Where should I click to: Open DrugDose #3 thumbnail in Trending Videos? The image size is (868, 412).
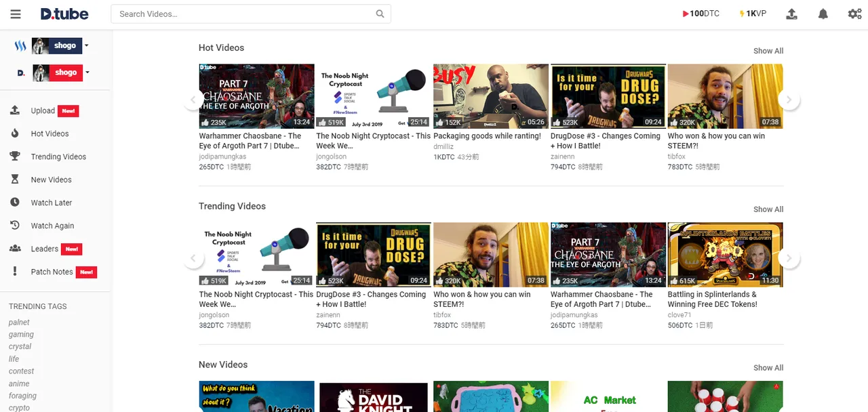tap(374, 254)
